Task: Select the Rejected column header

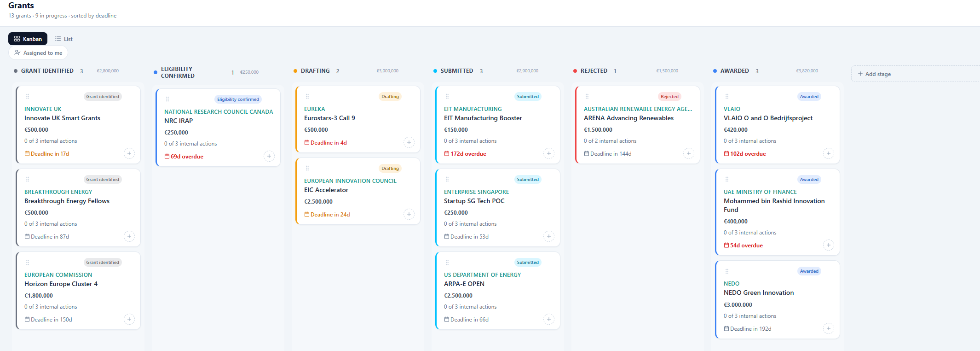Action: tap(594, 71)
